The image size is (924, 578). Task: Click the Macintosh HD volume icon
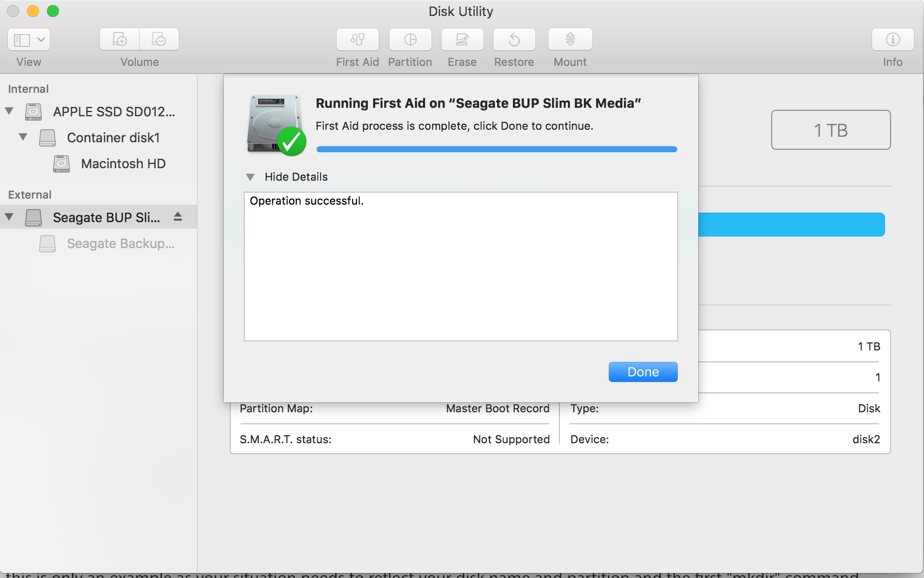[x=61, y=163]
